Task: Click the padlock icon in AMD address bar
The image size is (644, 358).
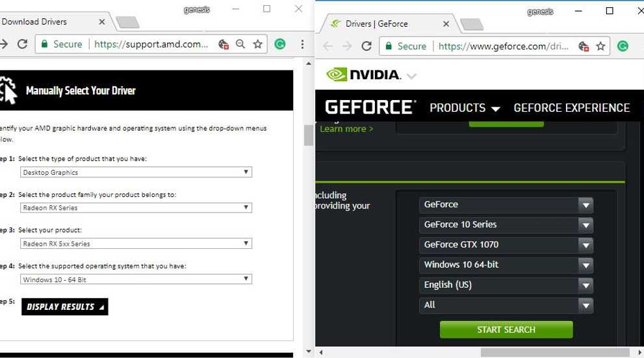Action: tap(44, 44)
